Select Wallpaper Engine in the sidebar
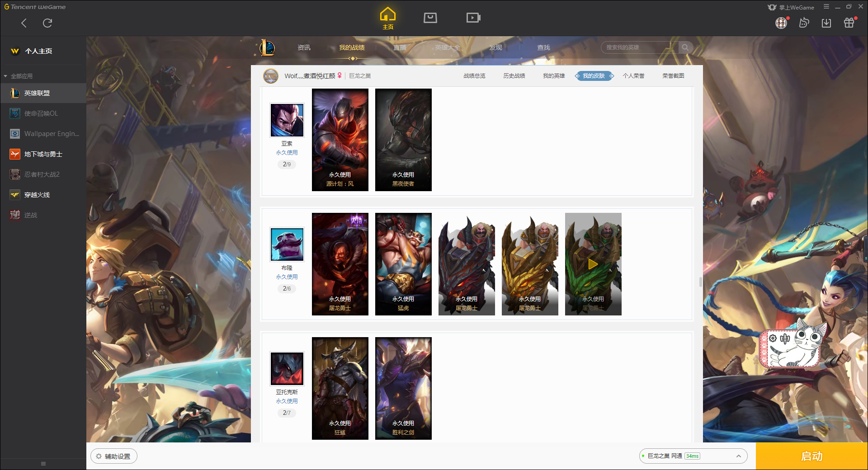This screenshot has width=868, height=470. [x=43, y=134]
